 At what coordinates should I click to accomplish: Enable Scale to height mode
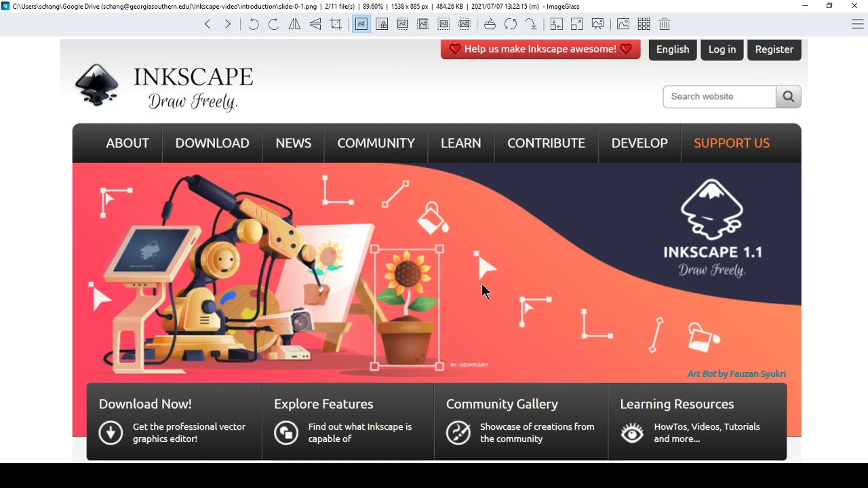point(423,24)
